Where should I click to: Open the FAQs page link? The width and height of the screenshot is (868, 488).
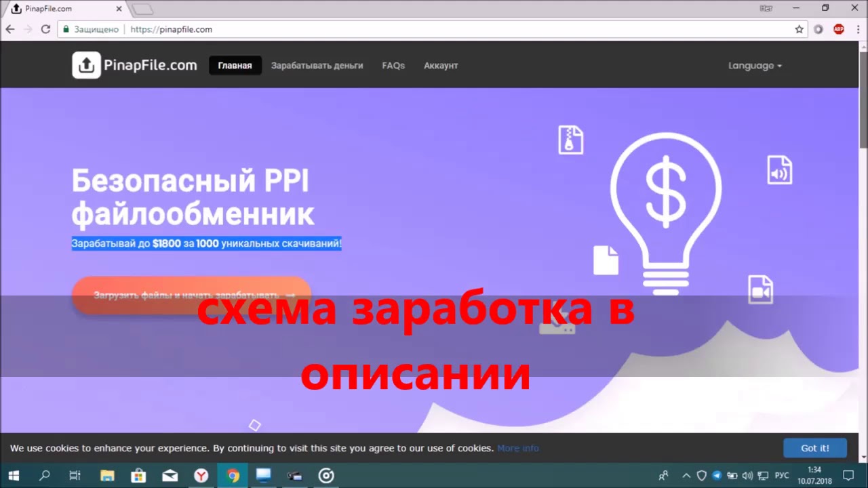point(393,66)
